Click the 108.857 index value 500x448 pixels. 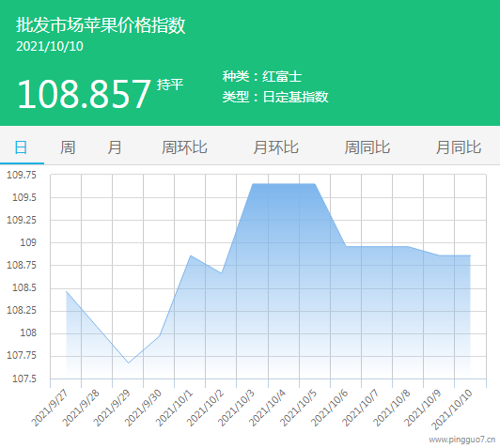(84, 94)
